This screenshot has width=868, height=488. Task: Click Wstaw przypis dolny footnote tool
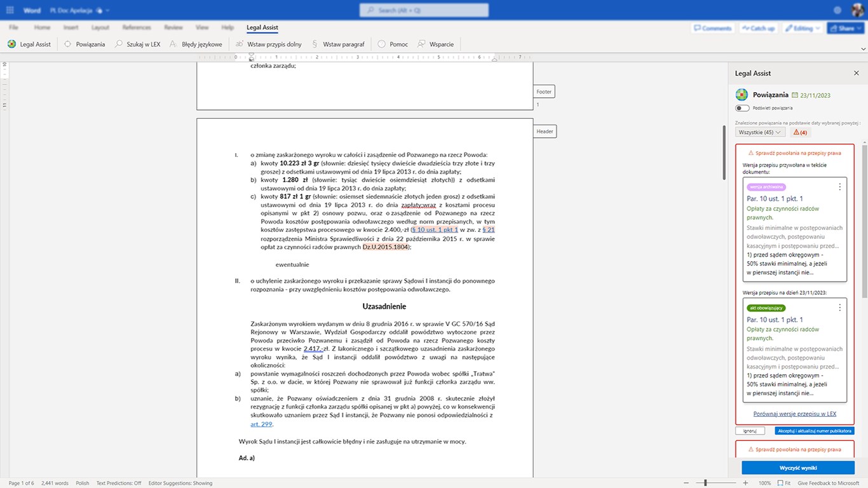coord(268,44)
